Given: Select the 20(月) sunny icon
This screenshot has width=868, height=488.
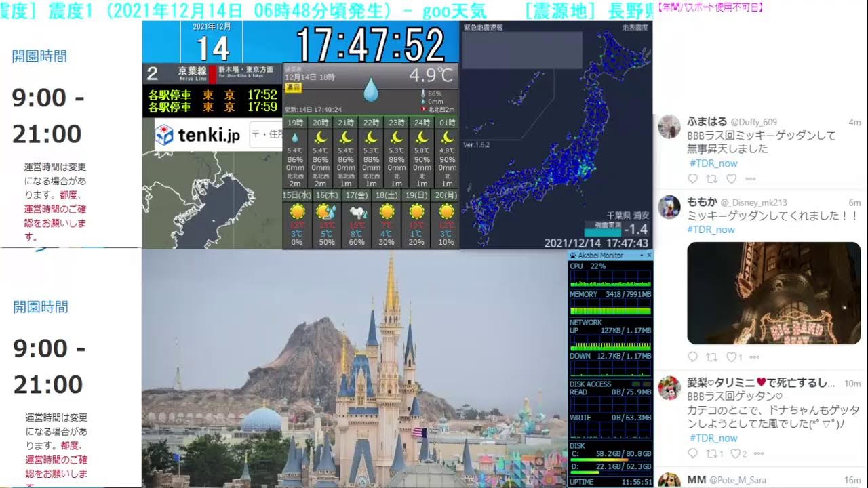Looking at the screenshot, I should pos(447,211).
